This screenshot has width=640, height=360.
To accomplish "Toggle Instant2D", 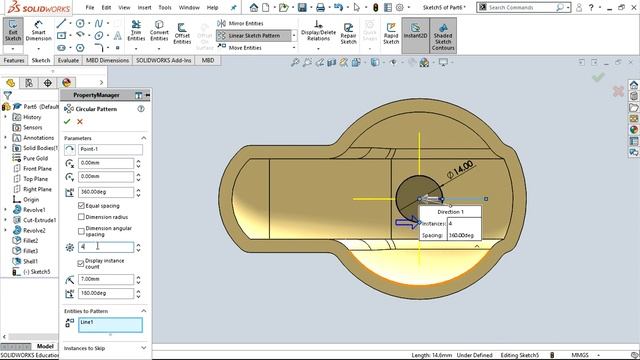I will [415, 35].
